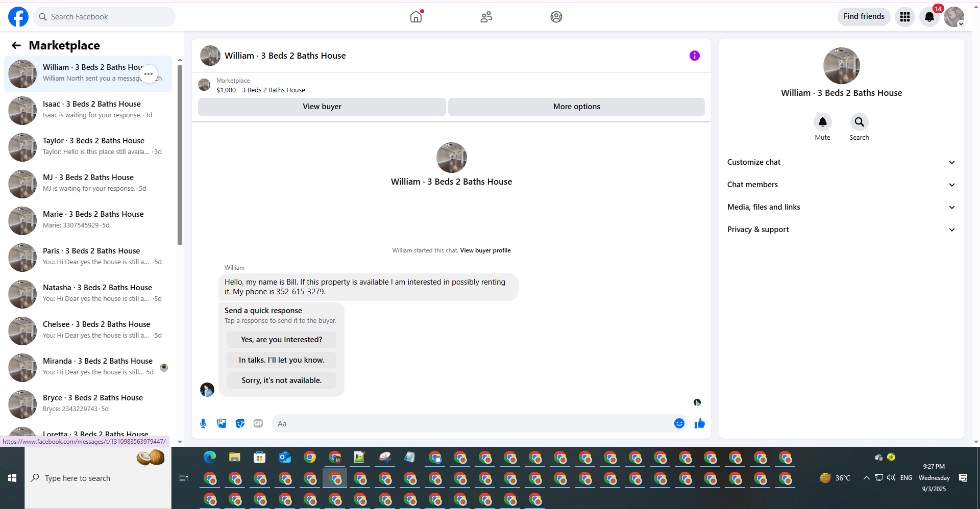Open Microsoft Edge from the taskbar
The height and width of the screenshot is (509, 980).
(210, 457)
